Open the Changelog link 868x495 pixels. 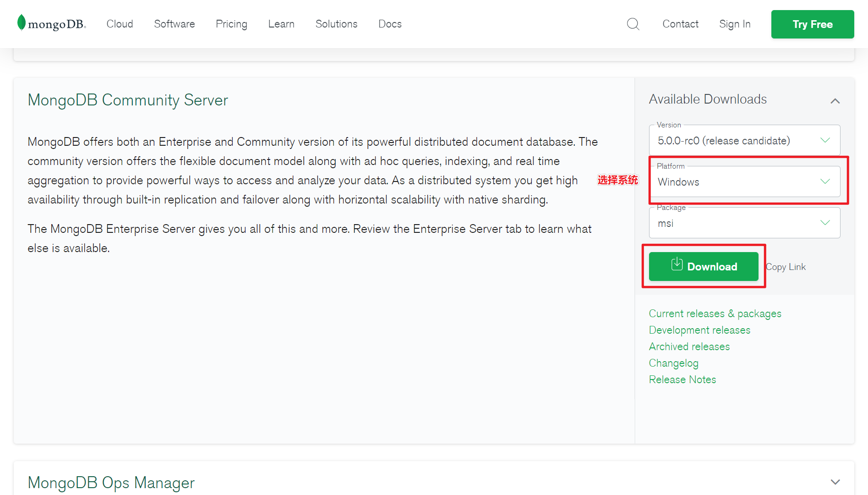click(674, 363)
